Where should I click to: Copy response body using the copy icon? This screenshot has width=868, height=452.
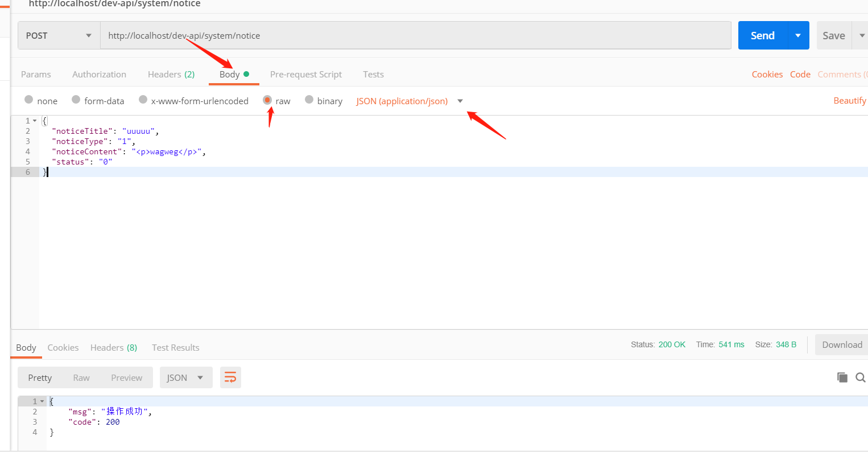842,377
